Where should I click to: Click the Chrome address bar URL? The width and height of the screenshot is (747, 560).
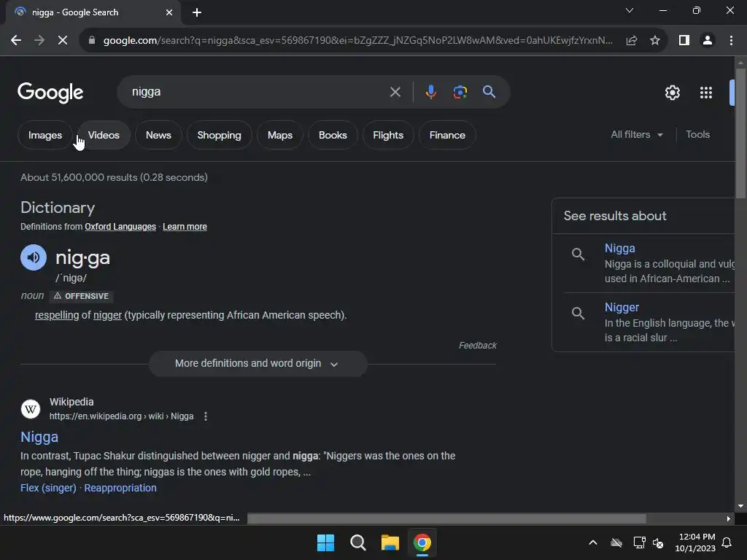pos(357,41)
